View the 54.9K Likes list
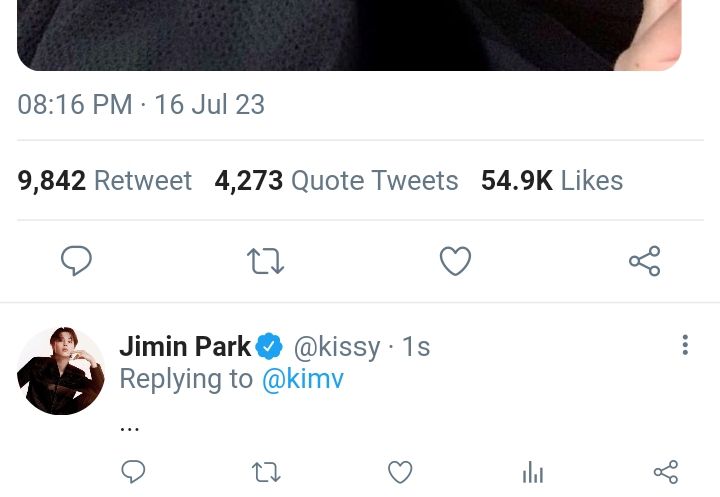 click(x=552, y=181)
